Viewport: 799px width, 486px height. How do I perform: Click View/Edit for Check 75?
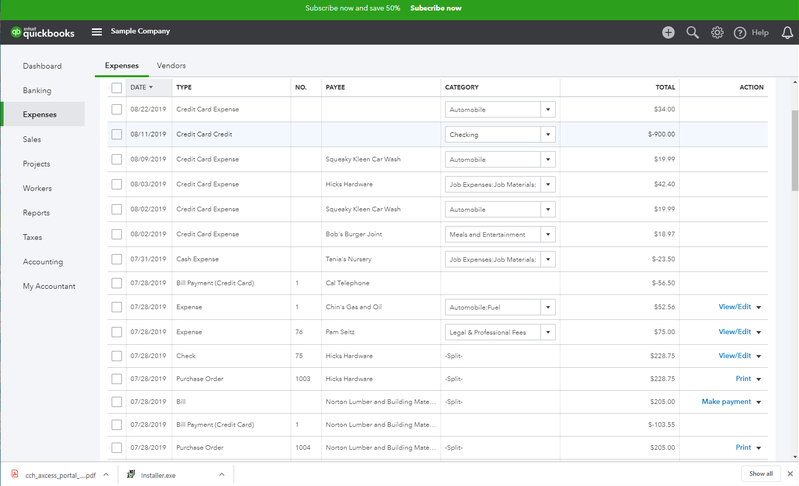(734, 356)
